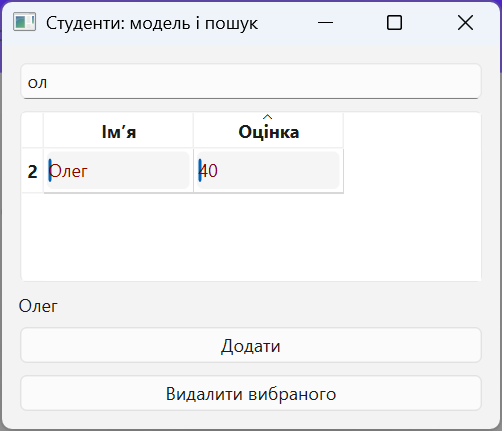Click the Додати button

tap(251, 345)
